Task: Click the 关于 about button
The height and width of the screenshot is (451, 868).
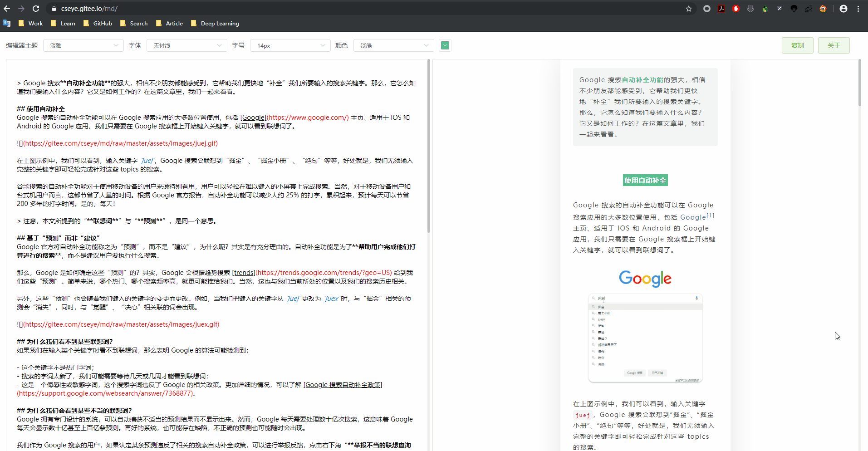Action: 834,45
